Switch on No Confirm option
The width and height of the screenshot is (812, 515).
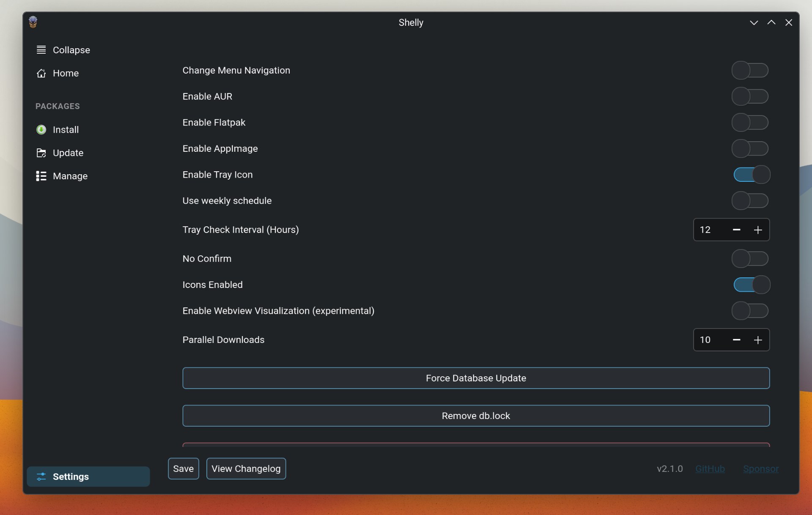[750, 259]
